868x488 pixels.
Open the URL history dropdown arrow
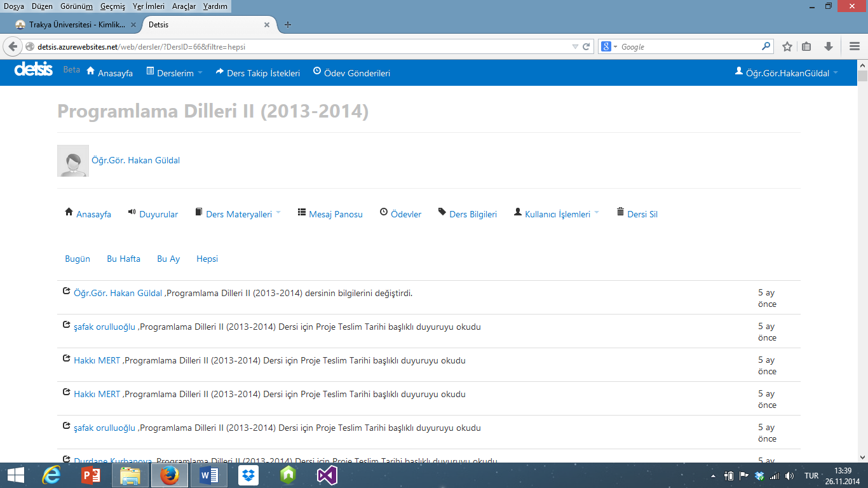(x=575, y=46)
